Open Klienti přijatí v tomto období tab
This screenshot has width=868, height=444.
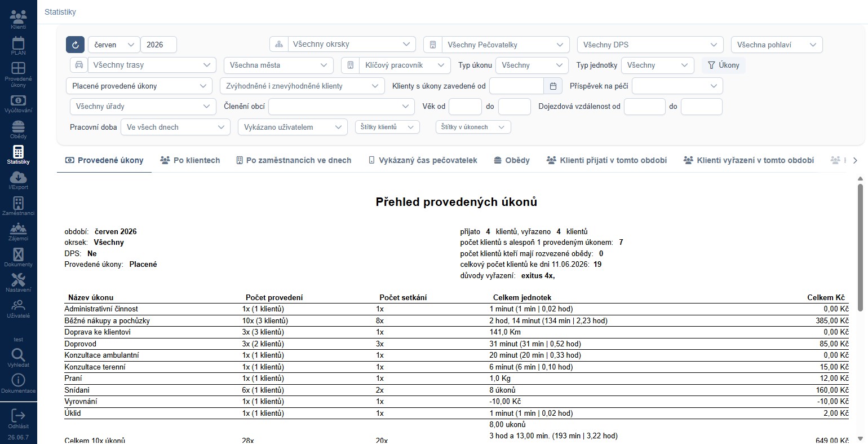[x=606, y=160]
